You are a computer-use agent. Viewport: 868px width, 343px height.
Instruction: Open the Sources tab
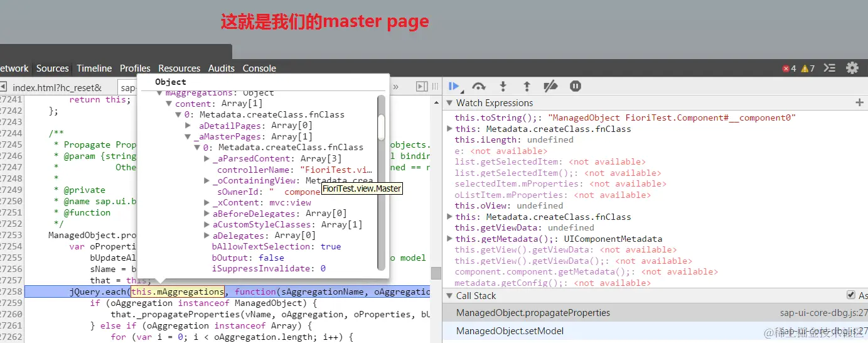pos(53,68)
